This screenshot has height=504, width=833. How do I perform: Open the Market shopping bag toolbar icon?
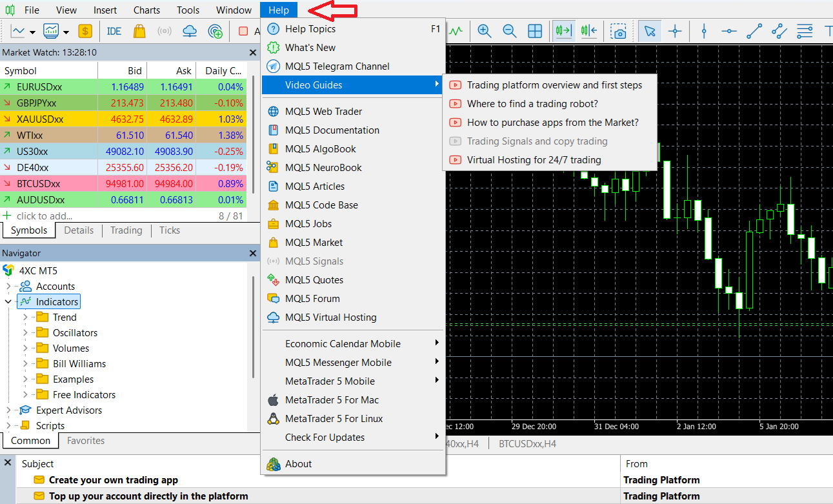(x=139, y=31)
